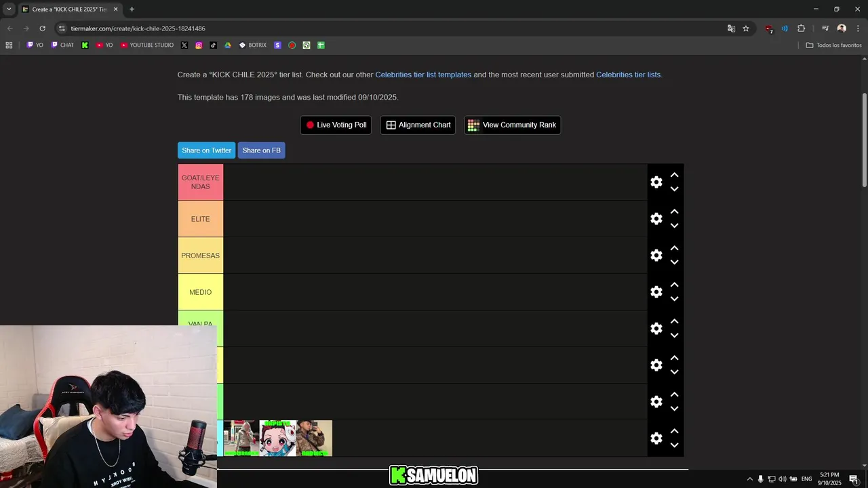Open a new browser tab
Viewport: 868px width, 488px height.
pos(132,9)
